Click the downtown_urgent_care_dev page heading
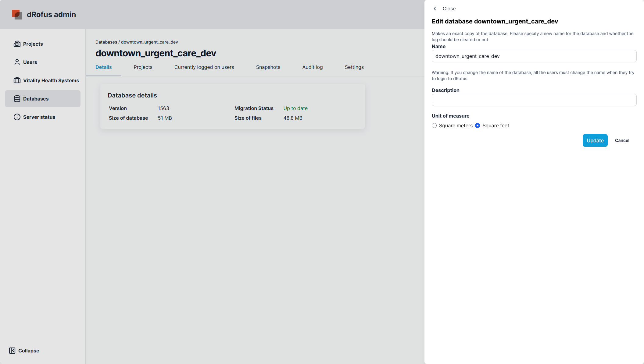Image resolution: width=644 pixels, height=364 pixels. pyautogui.click(x=156, y=53)
